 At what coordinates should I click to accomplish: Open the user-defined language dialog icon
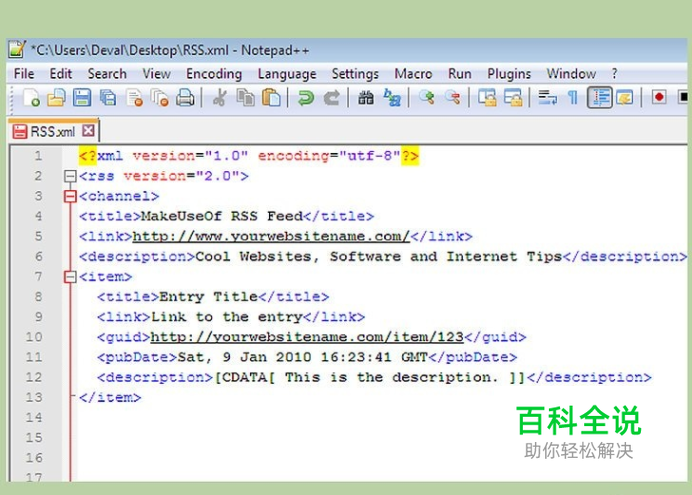624,98
